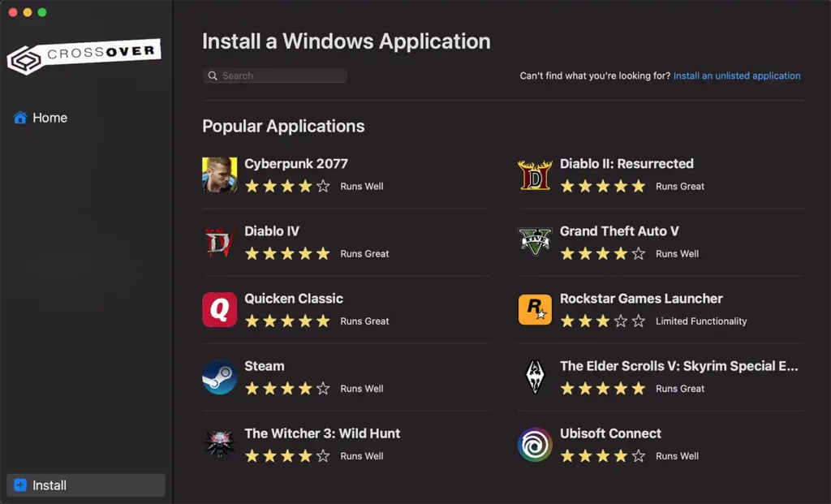
Task: Choose the Ubisoft Connect title
Action: tap(610, 433)
